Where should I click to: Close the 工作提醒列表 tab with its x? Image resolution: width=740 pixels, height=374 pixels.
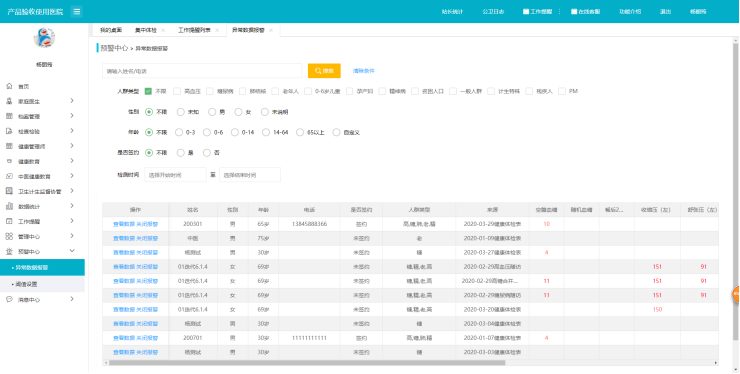[x=217, y=30]
